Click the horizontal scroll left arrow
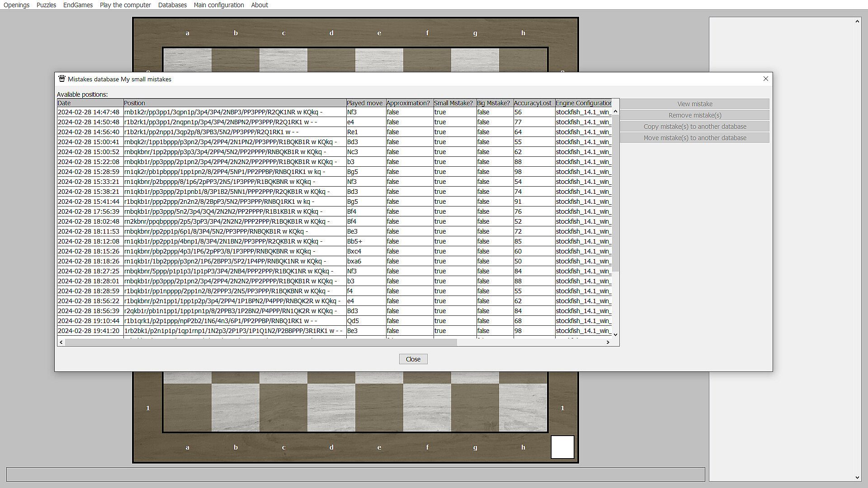This screenshot has height=488, width=868. coord(61,343)
